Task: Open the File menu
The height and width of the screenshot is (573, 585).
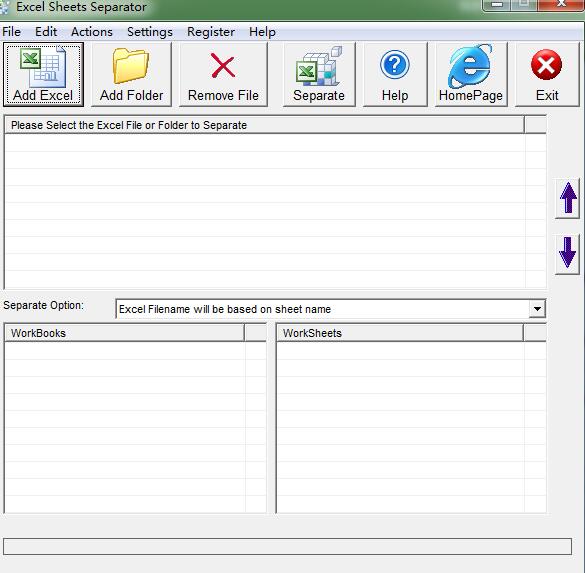Action: point(12,32)
